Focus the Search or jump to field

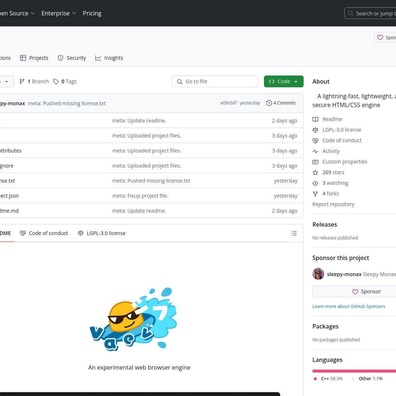pos(370,13)
